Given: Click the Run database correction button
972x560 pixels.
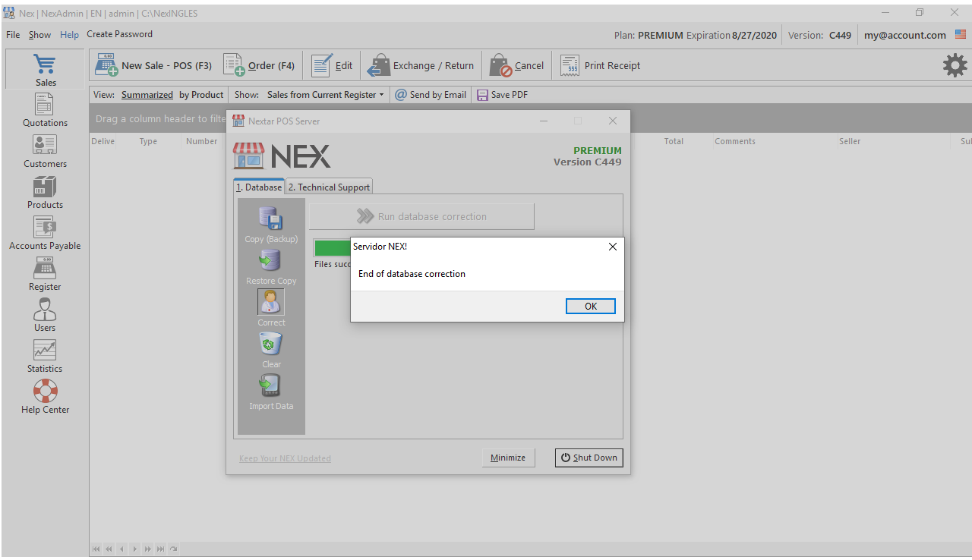Looking at the screenshot, I should point(421,216).
